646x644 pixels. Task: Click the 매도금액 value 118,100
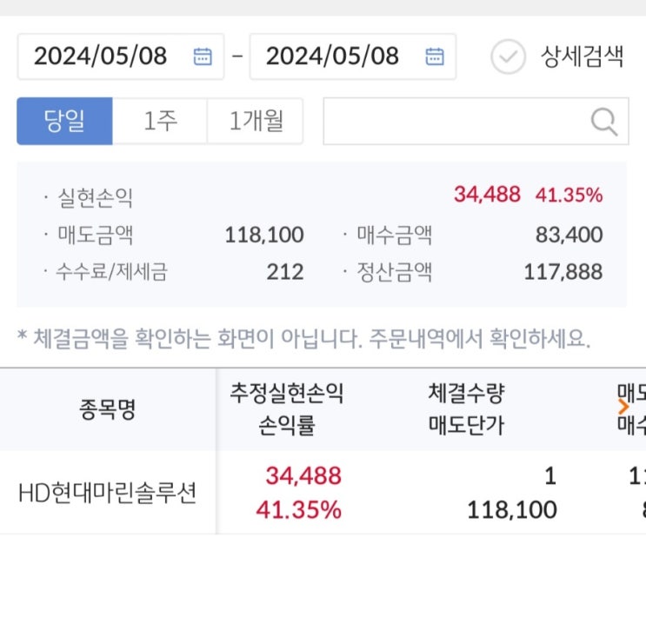264,235
